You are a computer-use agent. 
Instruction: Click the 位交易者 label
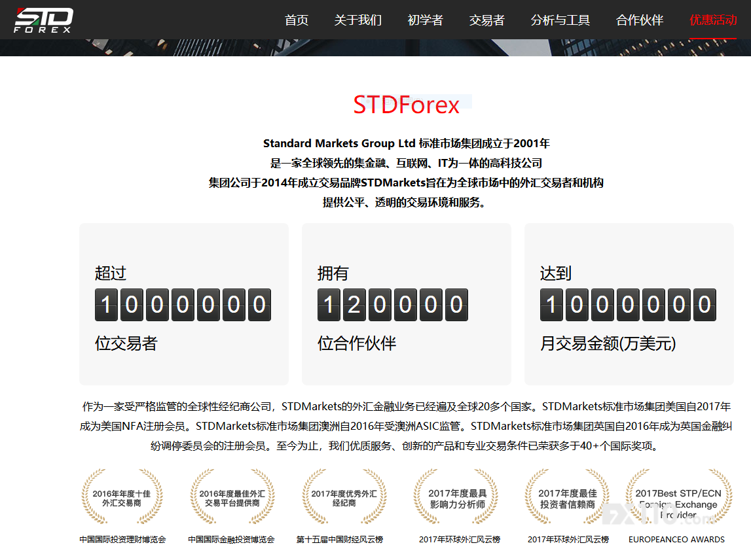click(x=126, y=343)
